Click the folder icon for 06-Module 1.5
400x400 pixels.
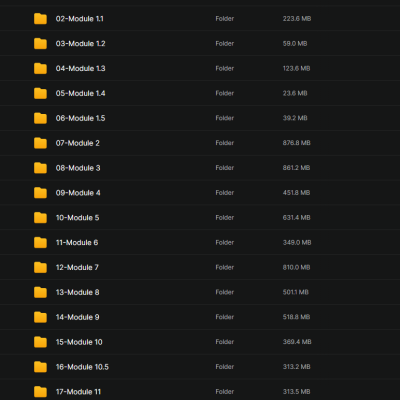click(x=40, y=118)
